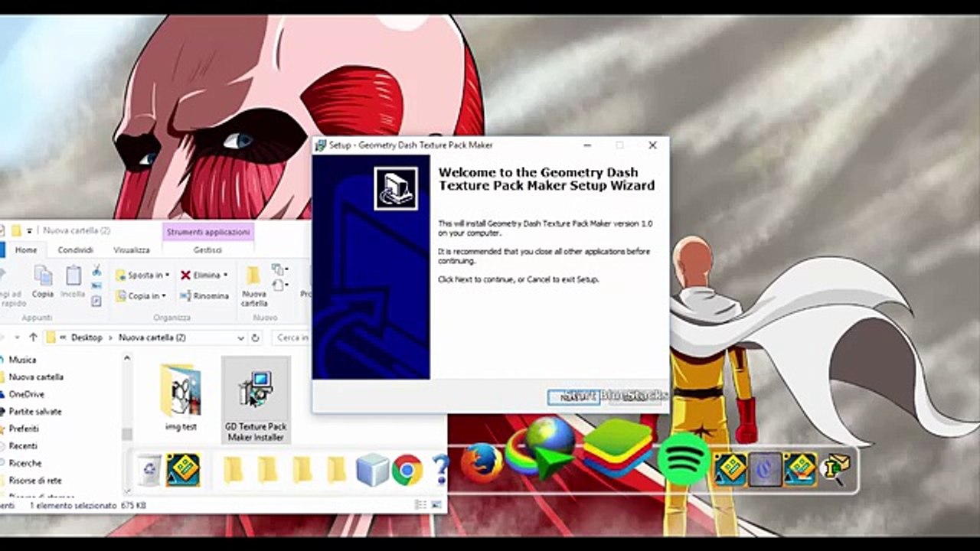Click the navigation pane scrollbar up arrow
Image resolution: width=980 pixels, height=551 pixels.
[127, 357]
